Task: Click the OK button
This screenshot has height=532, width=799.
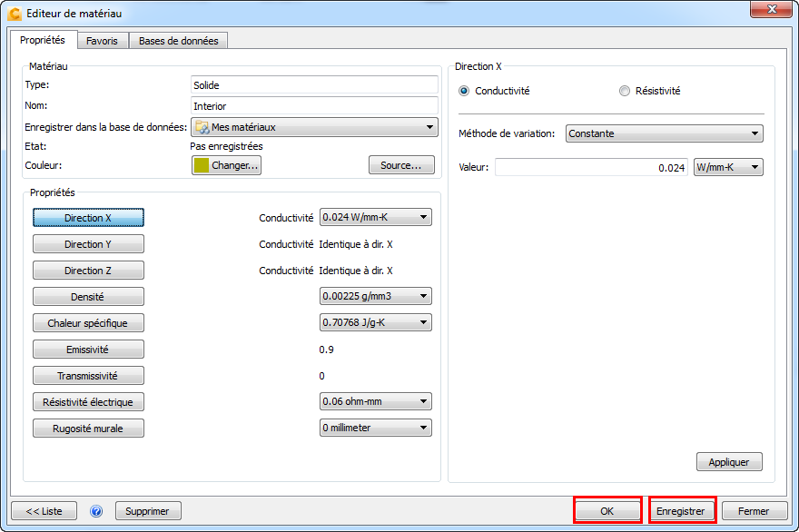Action: tap(607, 511)
